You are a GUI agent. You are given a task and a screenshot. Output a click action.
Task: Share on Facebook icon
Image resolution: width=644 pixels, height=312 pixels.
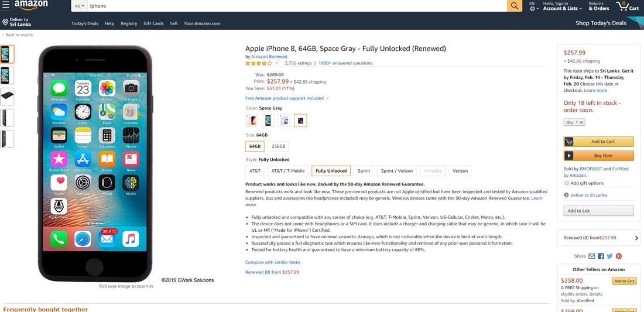(x=601, y=256)
